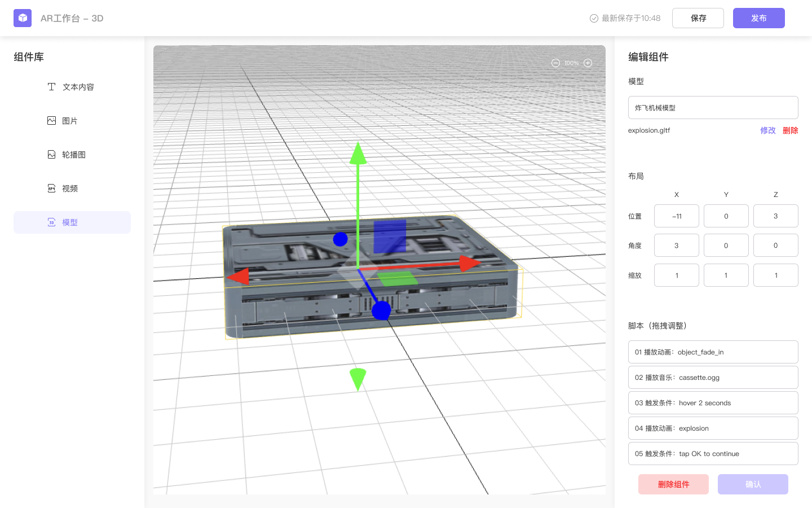Click the 确认 confirm button

(x=753, y=484)
